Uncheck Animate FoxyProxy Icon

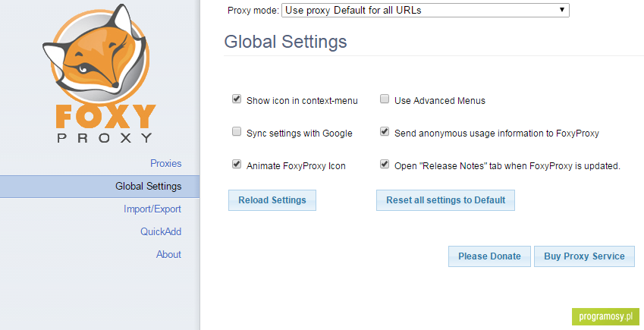click(x=237, y=164)
